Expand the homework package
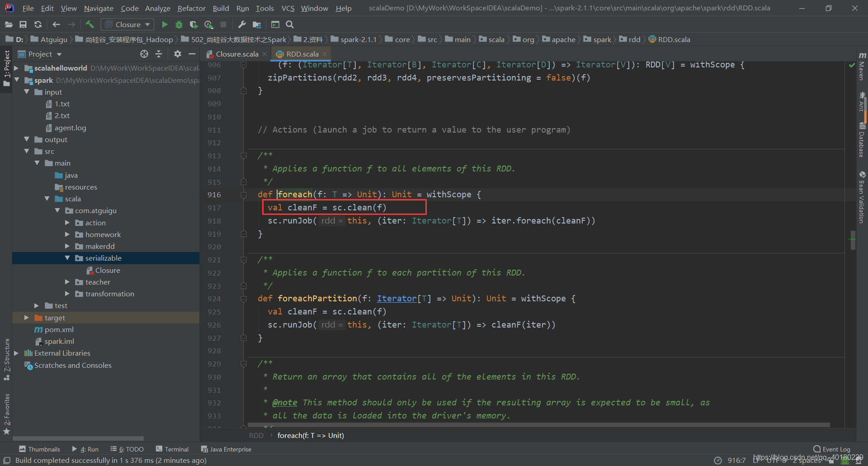Screen dimensions: 868x466 click(x=67, y=234)
